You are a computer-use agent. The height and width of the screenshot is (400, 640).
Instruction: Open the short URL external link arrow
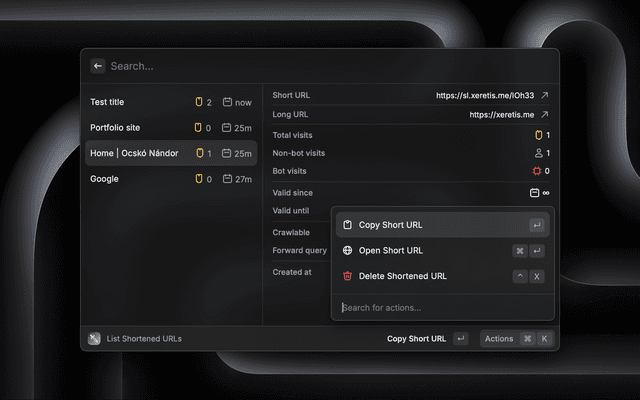coord(545,96)
